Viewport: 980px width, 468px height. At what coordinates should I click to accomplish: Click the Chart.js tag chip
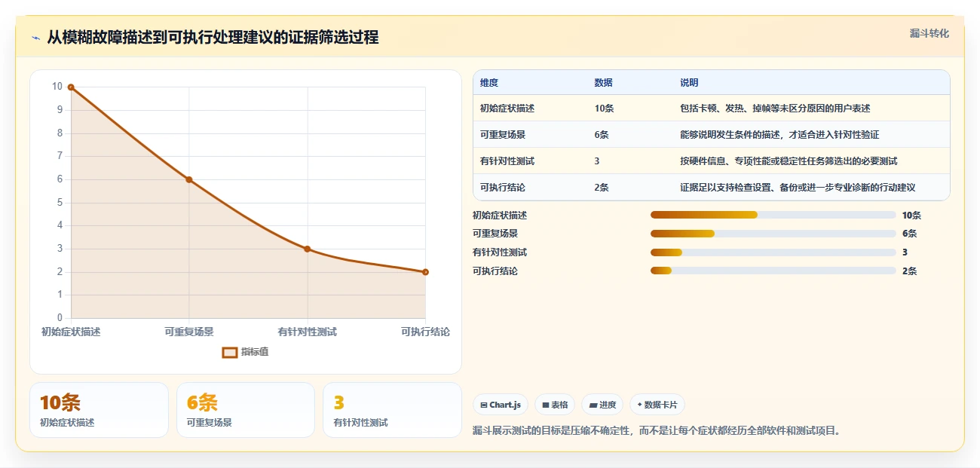(501, 405)
